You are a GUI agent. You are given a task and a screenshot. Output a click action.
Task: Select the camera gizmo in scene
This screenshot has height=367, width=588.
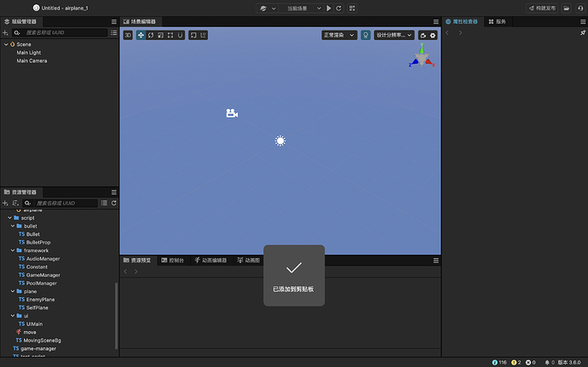click(232, 113)
